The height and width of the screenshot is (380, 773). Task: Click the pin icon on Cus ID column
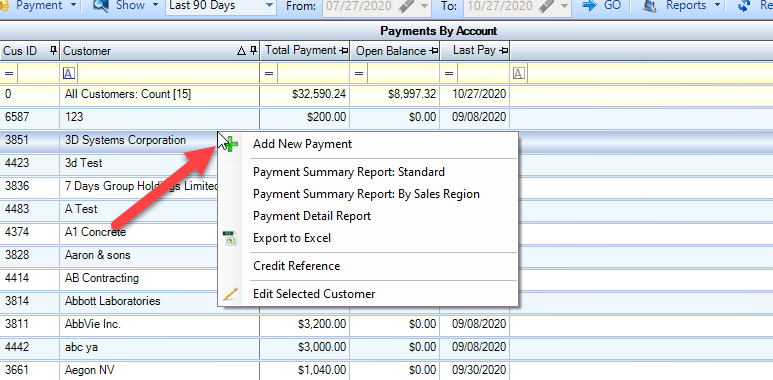(x=53, y=50)
